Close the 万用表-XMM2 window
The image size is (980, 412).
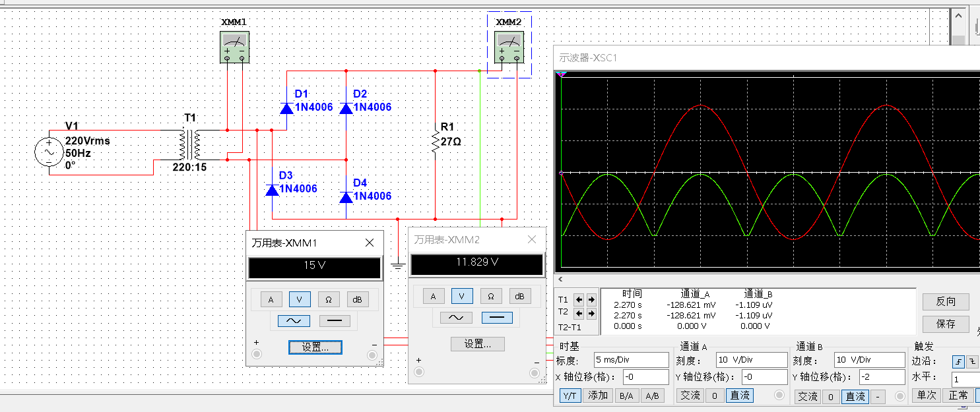[531, 239]
